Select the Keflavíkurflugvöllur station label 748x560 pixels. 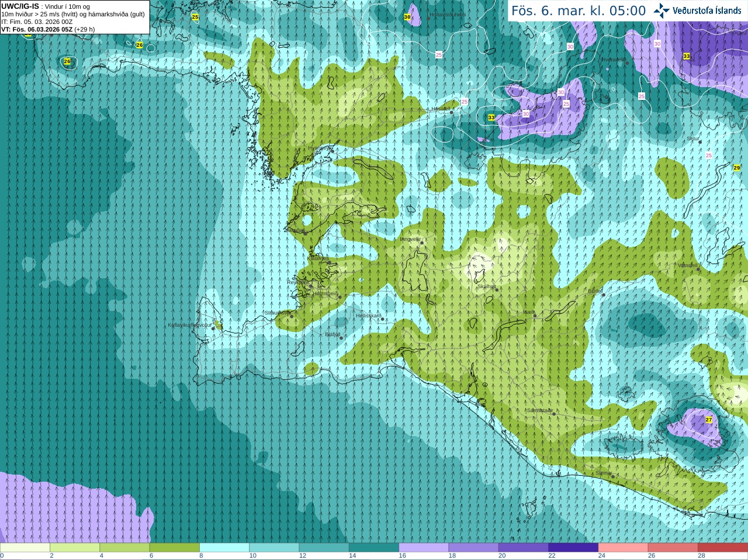click(189, 325)
